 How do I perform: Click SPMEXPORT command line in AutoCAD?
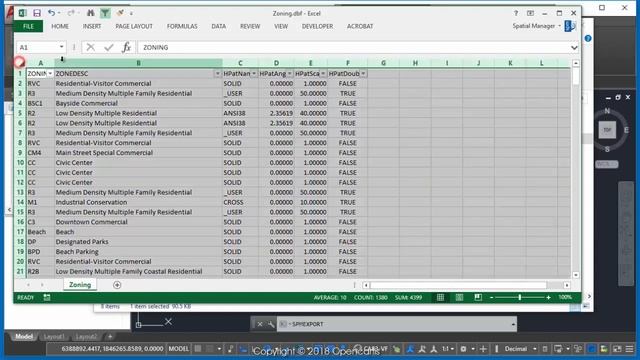396,324
